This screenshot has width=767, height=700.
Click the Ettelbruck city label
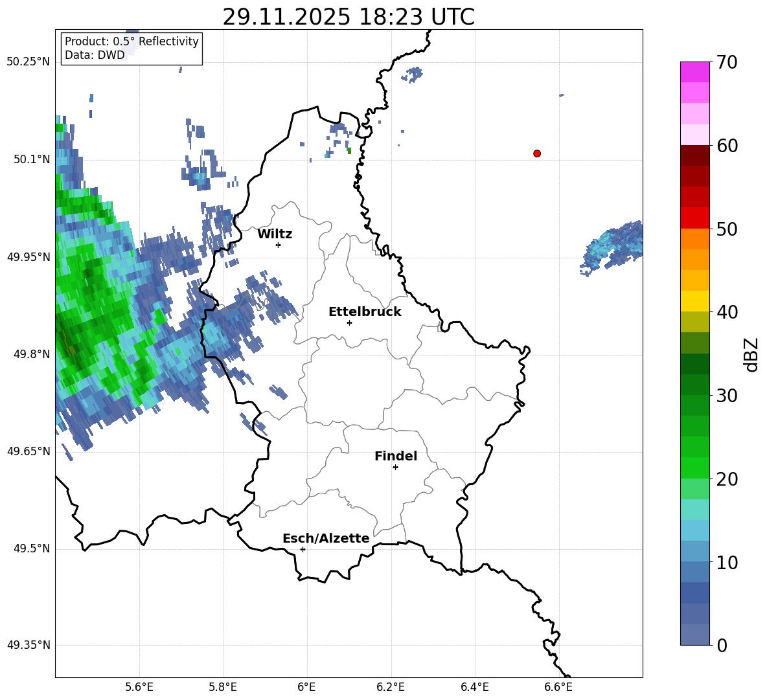point(365,312)
